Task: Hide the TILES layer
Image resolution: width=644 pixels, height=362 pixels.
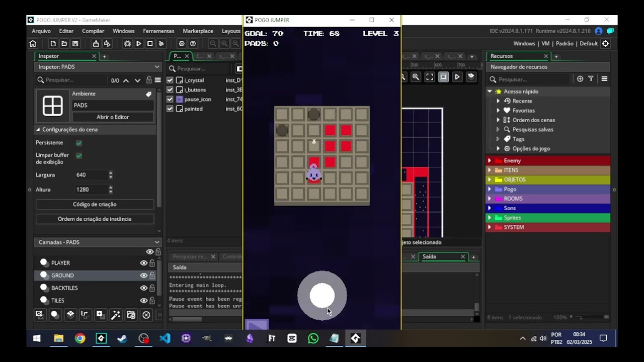Action: pyautogui.click(x=144, y=301)
